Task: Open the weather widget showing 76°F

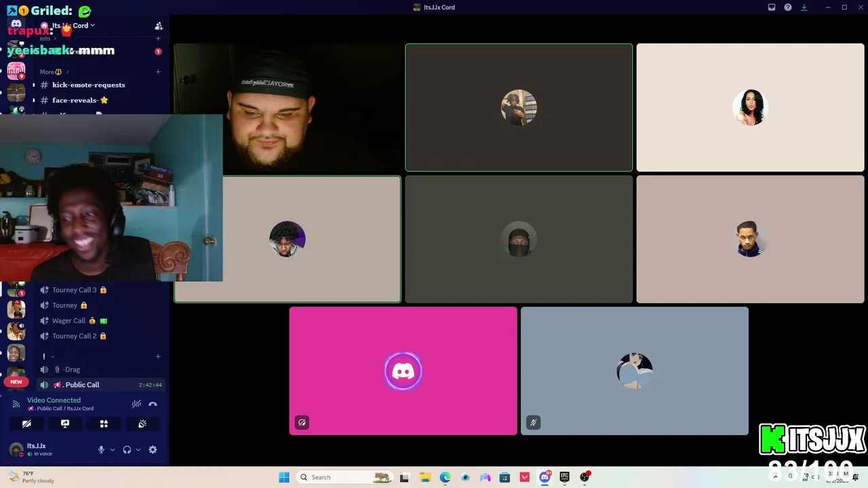Action: click(31, 477)
